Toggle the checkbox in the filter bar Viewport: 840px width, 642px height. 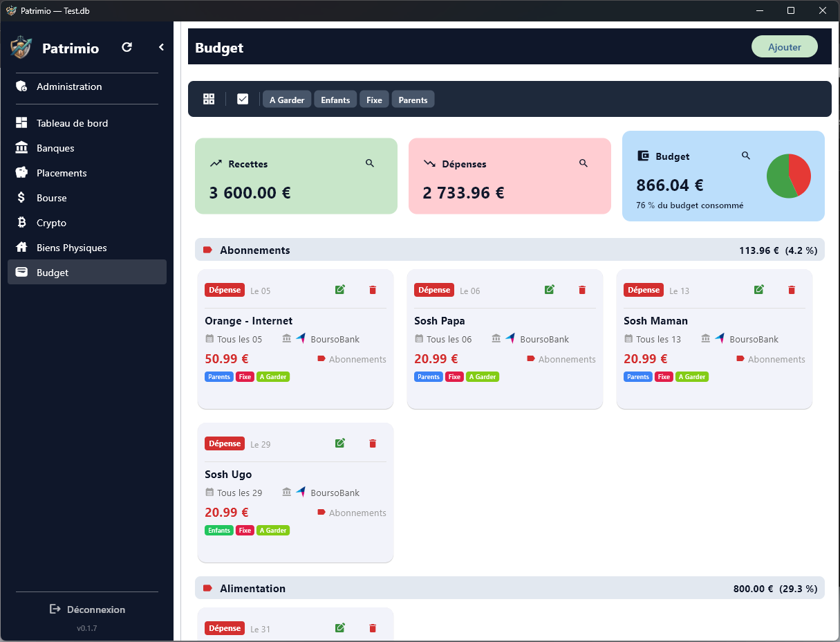tap(243, 99)
